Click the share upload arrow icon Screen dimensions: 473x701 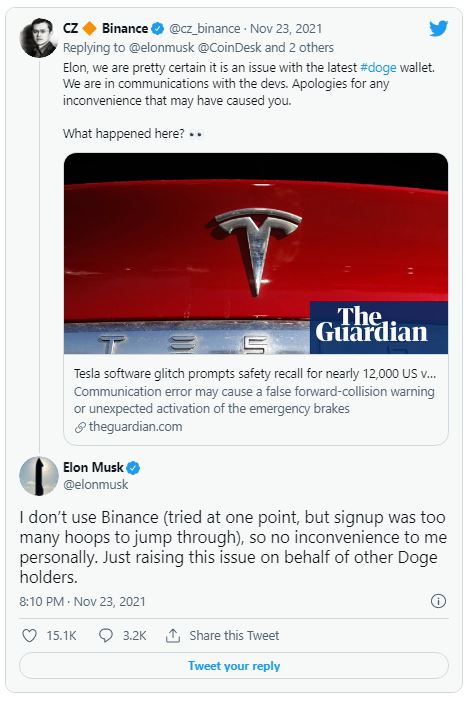pyautogui.click(x=173, y=635)
